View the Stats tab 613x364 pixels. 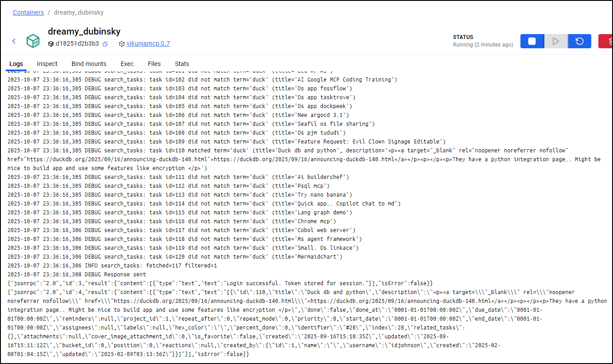(182, 64)
